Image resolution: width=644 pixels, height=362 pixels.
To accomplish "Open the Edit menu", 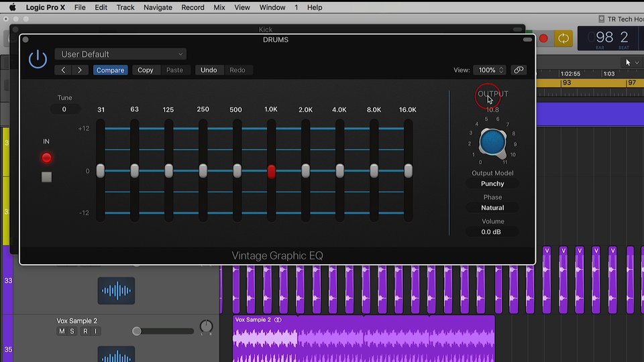I will click(101, 7).
